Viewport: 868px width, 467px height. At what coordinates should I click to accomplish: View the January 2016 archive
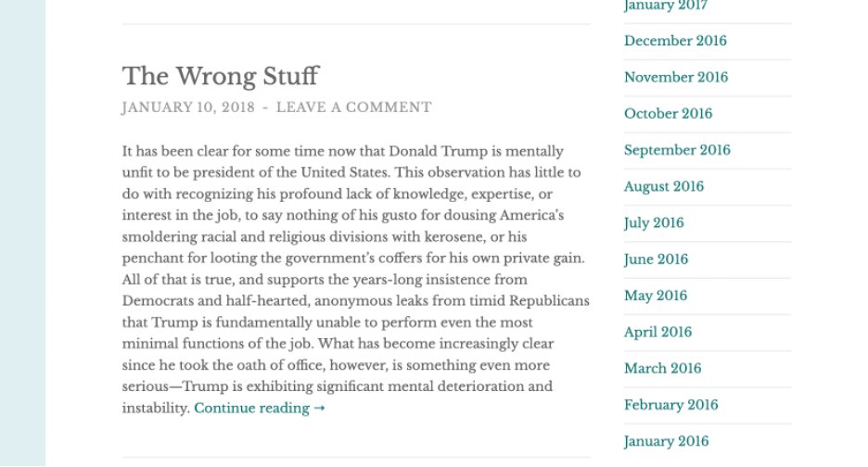click(666, 441)
